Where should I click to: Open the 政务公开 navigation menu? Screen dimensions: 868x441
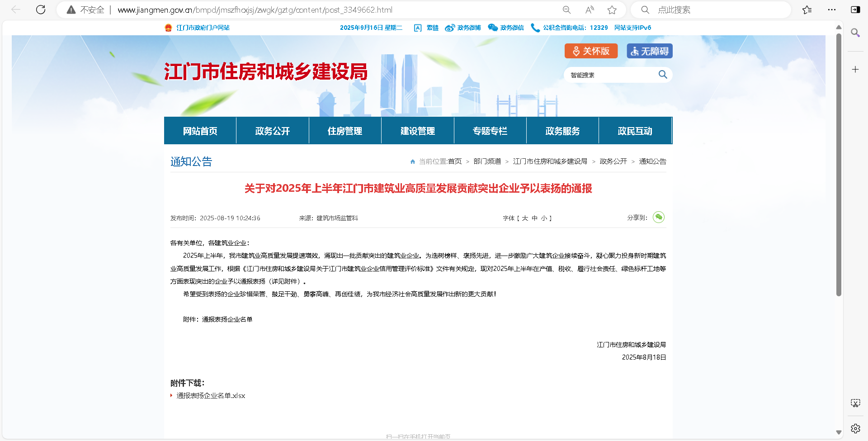point(273,131)
